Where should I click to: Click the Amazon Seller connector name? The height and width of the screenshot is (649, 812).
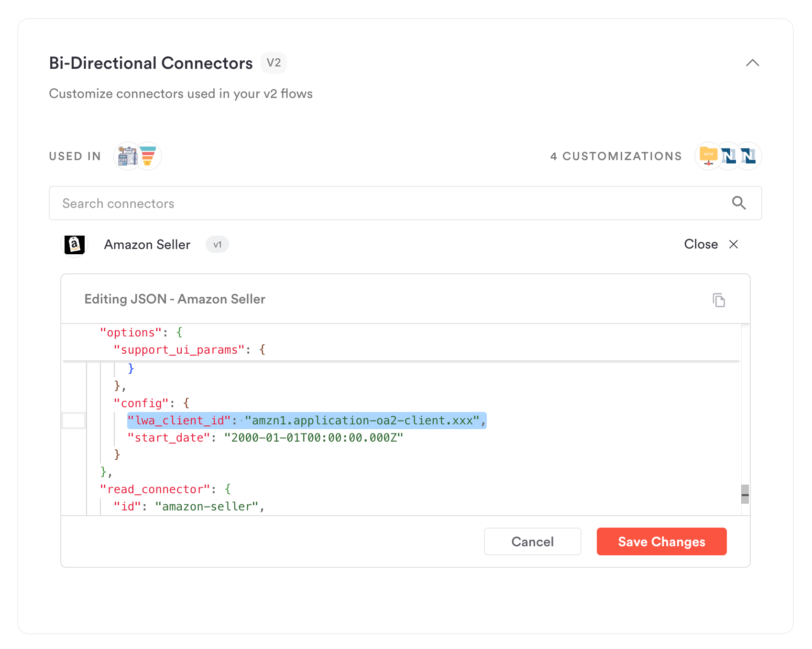[x=147, y=245]
